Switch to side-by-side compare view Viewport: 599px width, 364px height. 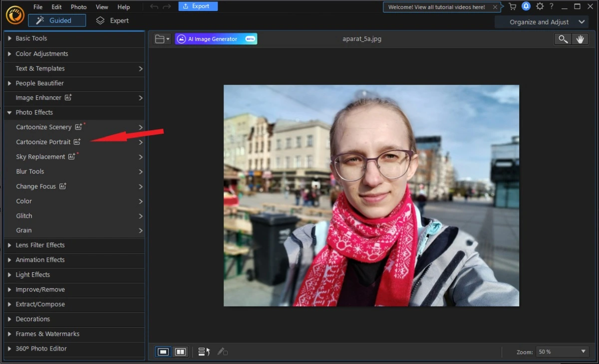pos(180,352)
